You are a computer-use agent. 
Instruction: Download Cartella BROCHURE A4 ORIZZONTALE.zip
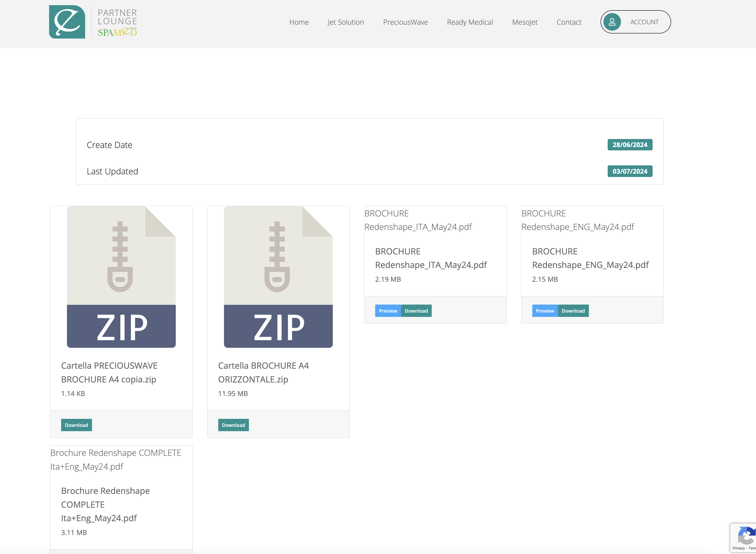click(233, 425)
